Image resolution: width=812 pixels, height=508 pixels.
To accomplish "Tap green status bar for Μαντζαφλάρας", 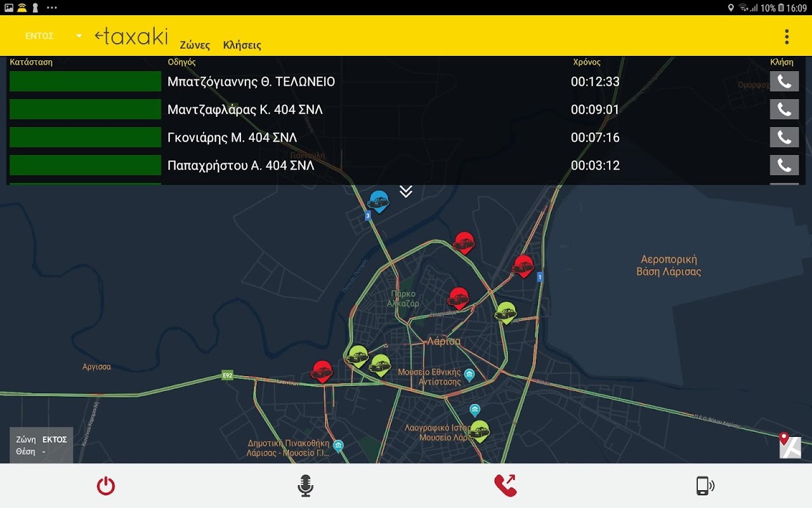I will point(86,109).
